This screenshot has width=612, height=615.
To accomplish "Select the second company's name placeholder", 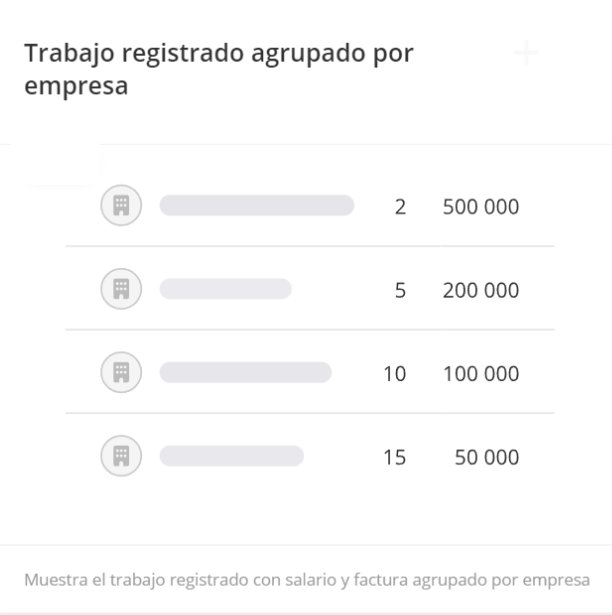I will point(225,290).
